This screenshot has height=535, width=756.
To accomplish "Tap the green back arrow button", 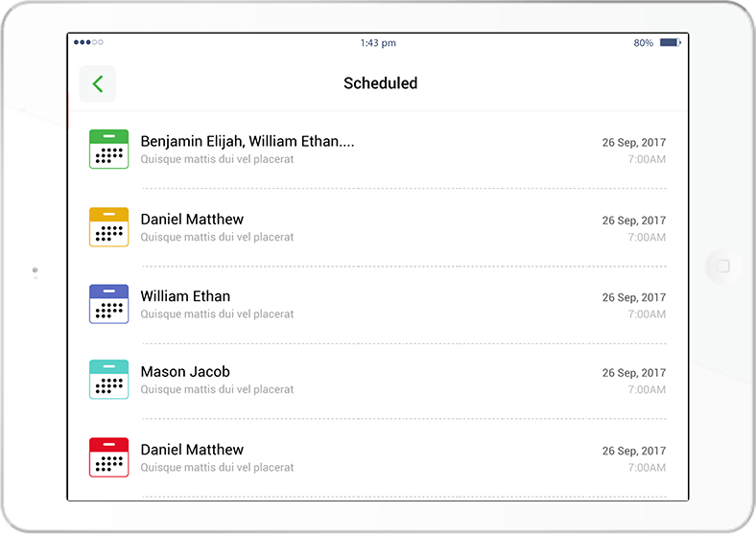I will pyautogui.click(x=98, y=84).
